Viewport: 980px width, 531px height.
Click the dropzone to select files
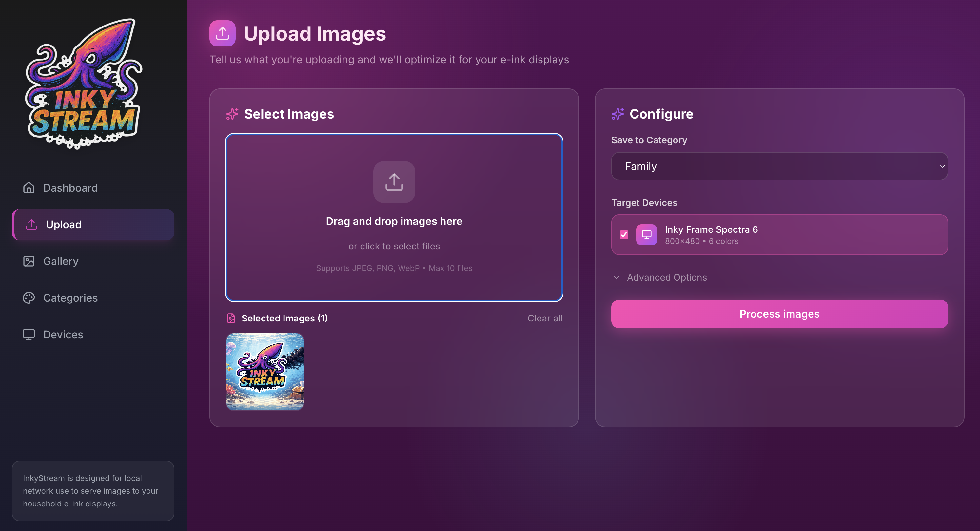coord(394,220)
